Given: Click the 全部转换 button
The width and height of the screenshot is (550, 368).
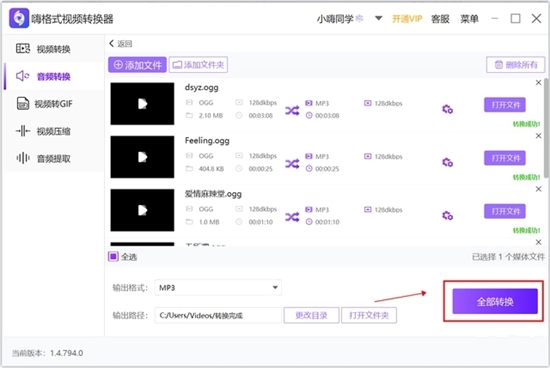Looking at the screenshot, I should tap(495, 301).
